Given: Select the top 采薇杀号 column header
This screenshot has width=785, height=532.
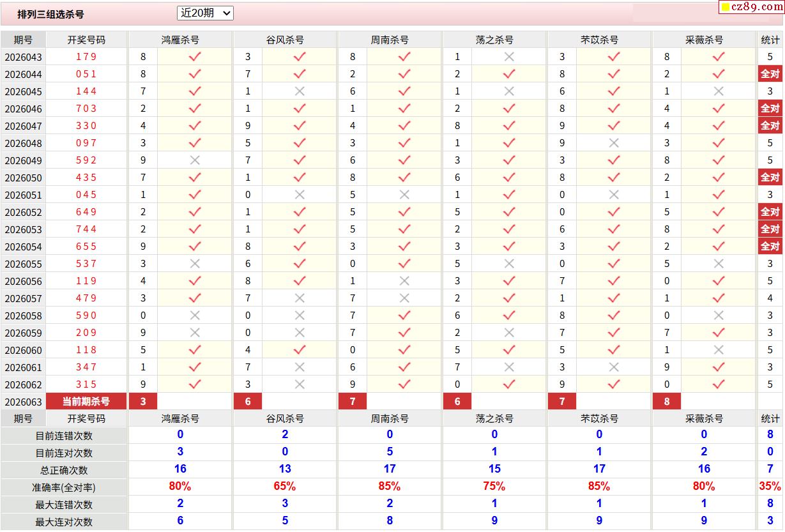Looking at the screenshot, I should [704, 40].
